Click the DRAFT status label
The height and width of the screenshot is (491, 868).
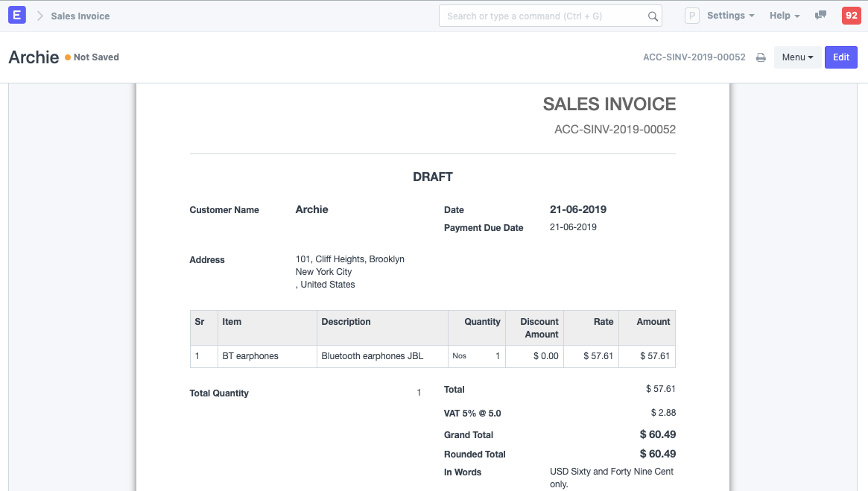pyautogui.click(x=432, y=177)
